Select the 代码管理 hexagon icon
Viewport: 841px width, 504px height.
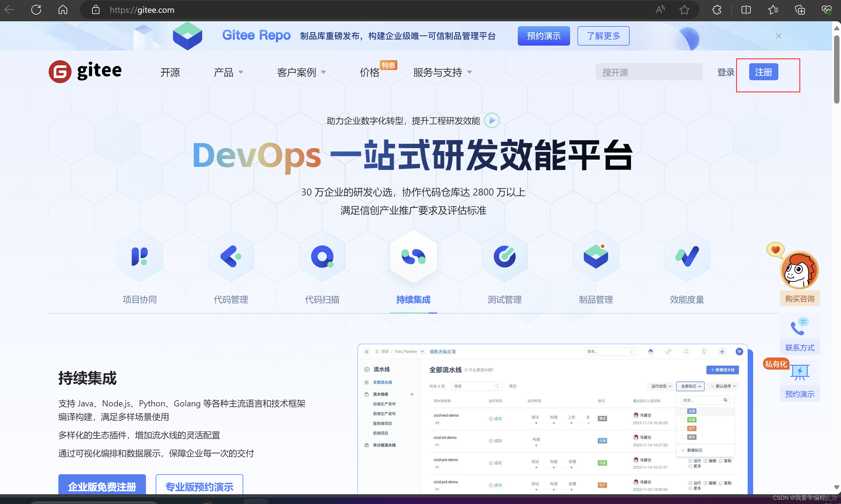point(231,257)
